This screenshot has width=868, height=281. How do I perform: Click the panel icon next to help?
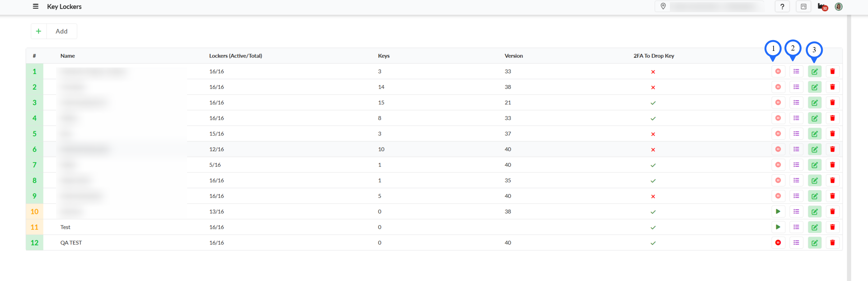(804, 7)
